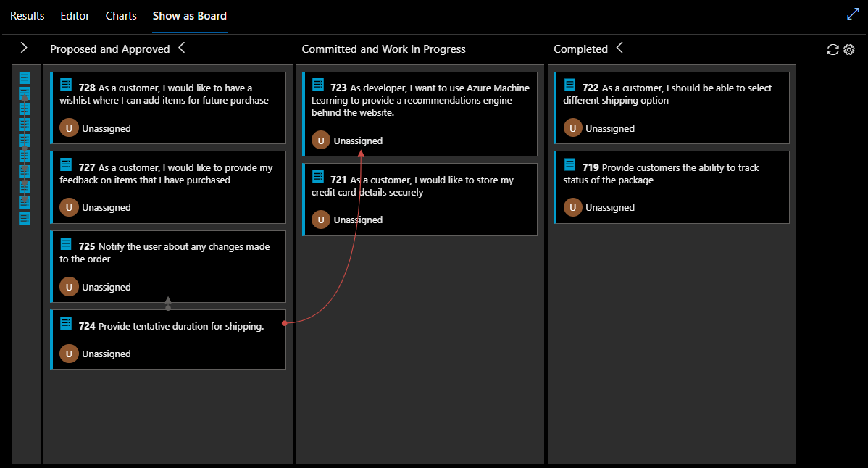Screen dimensions: 868x468
Task: Enter full screen via the diagonal arrow icon
Action: point(853,13)
